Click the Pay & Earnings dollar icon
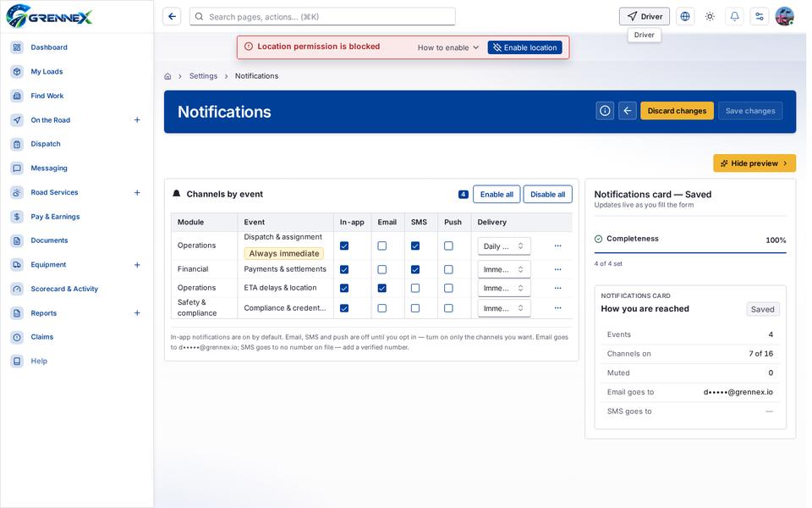The width and height of the screenshot is (812, 508). coord(17,217)
